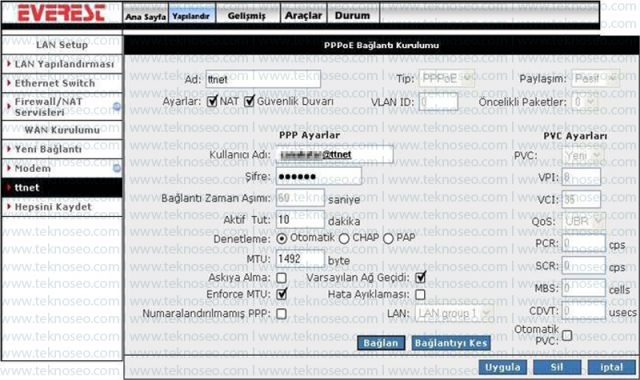Enable the Hata Ayıklaması checkbox
The height and width of the screenshot is (380, 640).
[420, 294]
